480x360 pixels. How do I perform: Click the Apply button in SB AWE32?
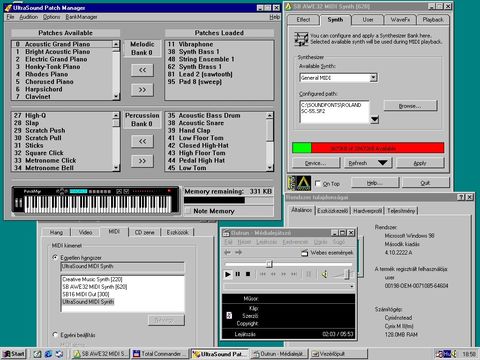pyautogui.click(x=420, y=163)
